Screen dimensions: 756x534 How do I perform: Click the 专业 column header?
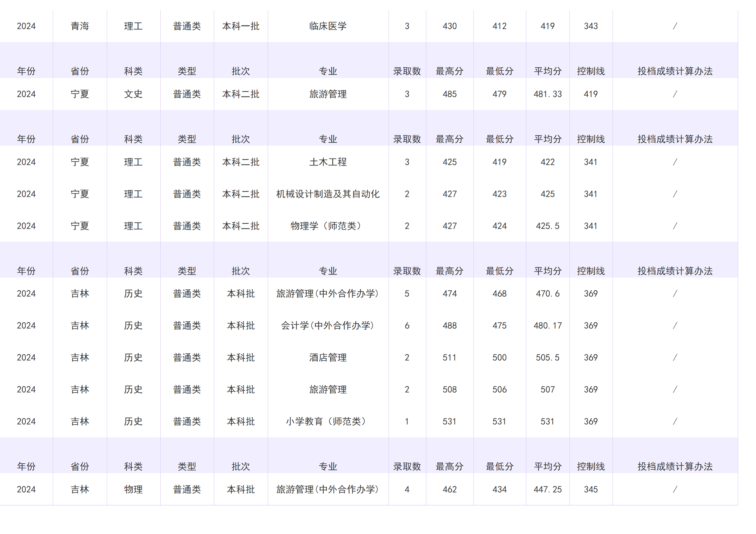click(x=328, y=71)
